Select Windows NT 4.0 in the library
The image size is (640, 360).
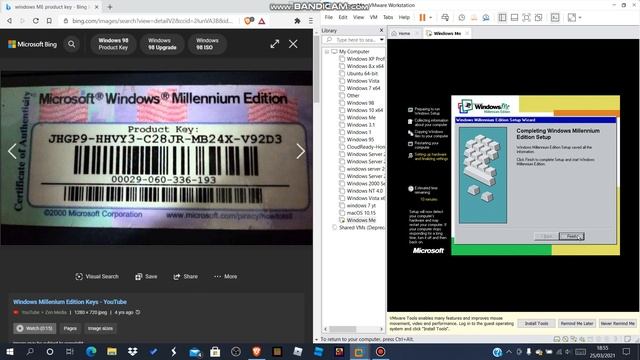click(364, 191)
